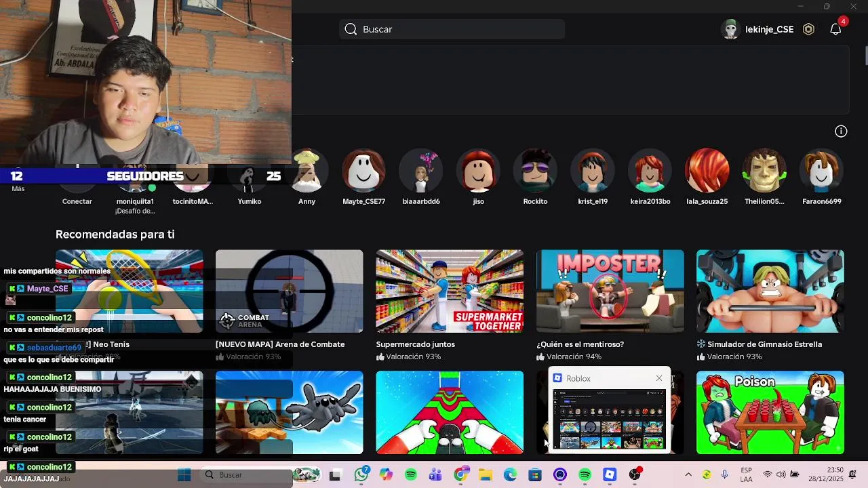Click the microphone icon in the system tray

tap(725, 475)
